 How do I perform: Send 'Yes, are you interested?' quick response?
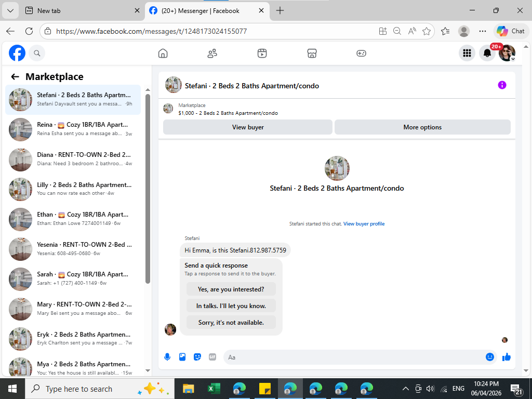point(231,289)
